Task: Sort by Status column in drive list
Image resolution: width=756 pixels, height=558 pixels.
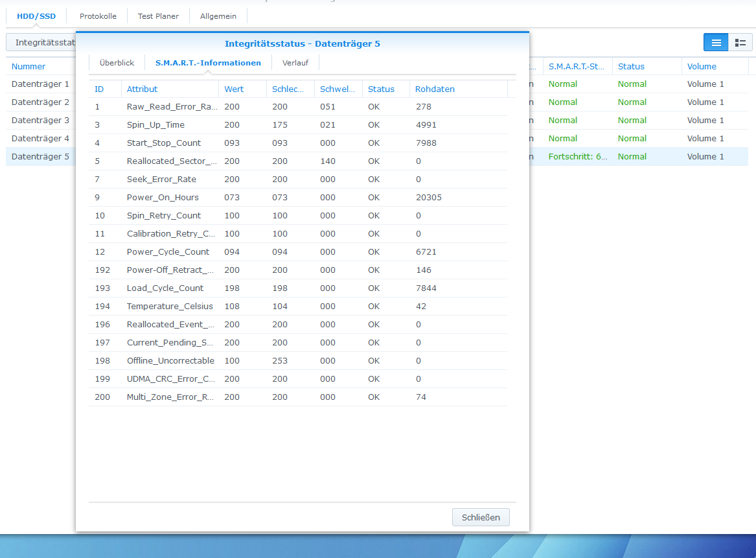Action: point(647,66)
